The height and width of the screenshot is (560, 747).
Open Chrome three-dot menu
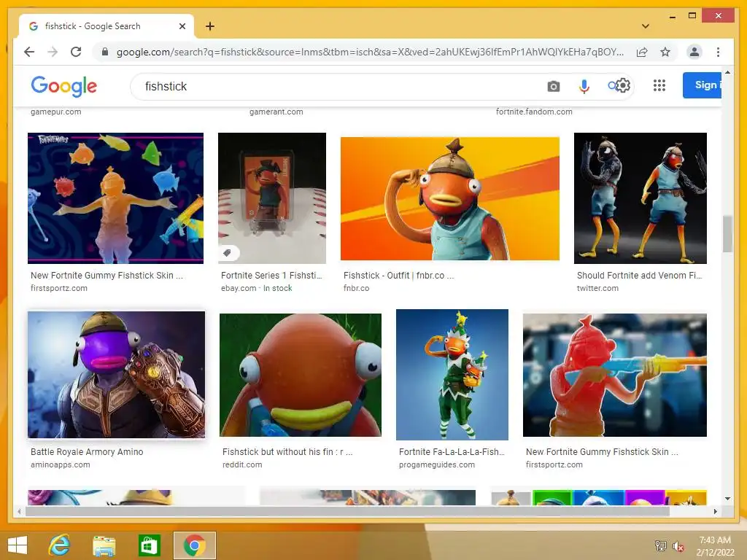[x=718, y=52]
